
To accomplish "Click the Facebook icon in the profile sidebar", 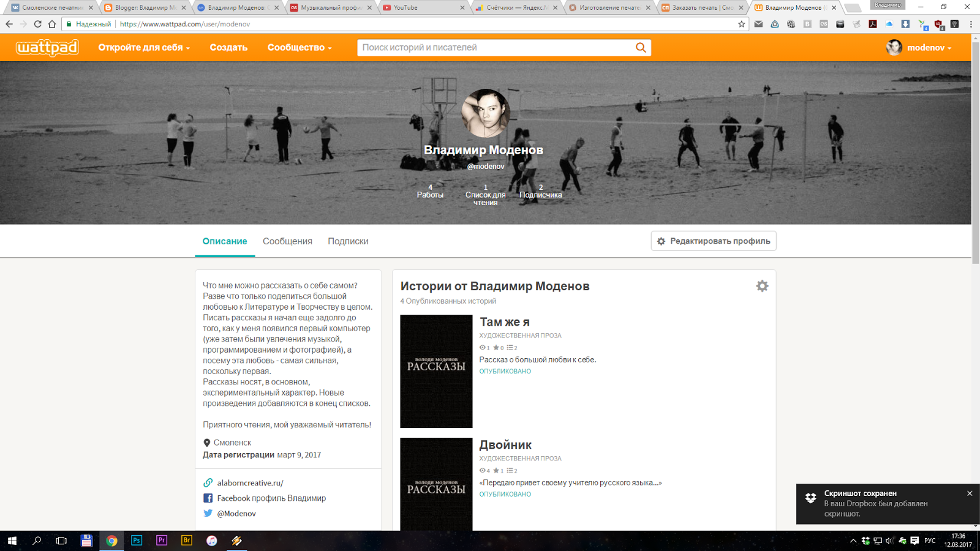I will (x=208, y=498).
